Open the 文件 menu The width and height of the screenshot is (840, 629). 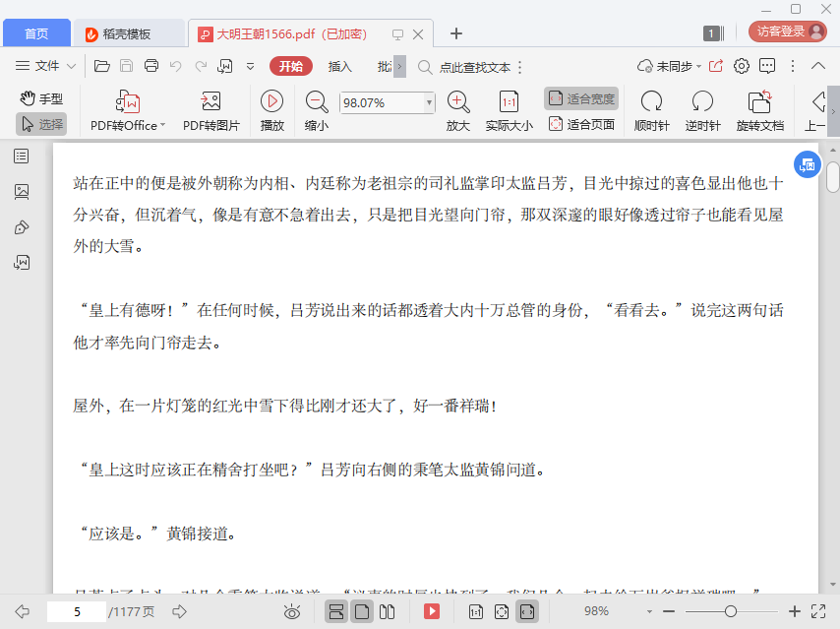pos(37,66)
